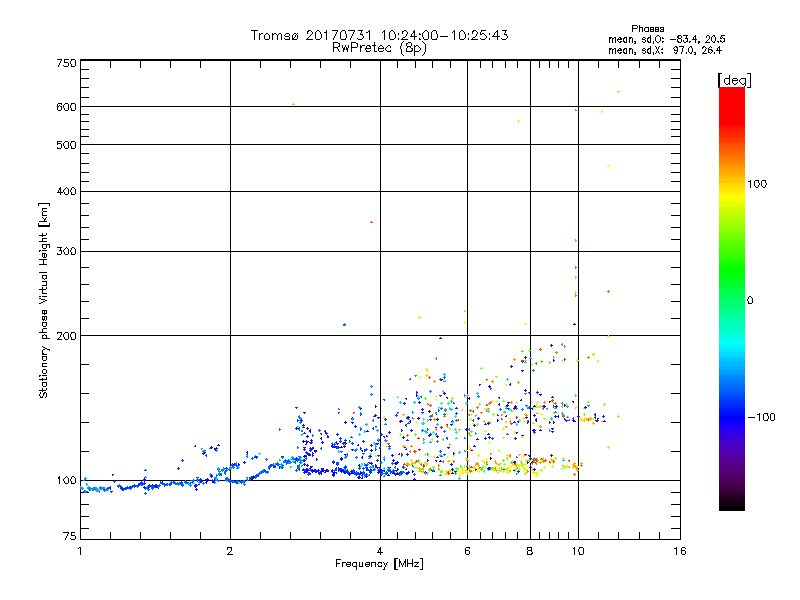Click the y-axis '750' tick label
Viewport: 800px width, 600px height.
point(67,63)
